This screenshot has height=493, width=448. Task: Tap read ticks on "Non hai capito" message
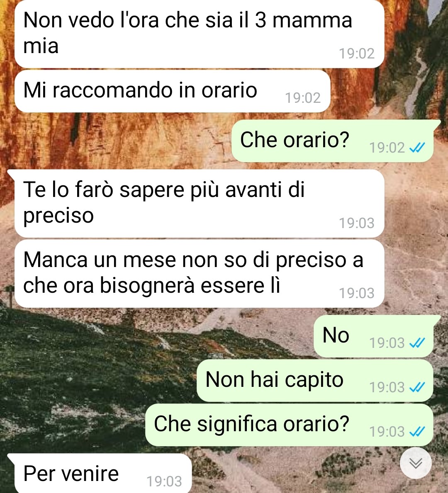417,387
